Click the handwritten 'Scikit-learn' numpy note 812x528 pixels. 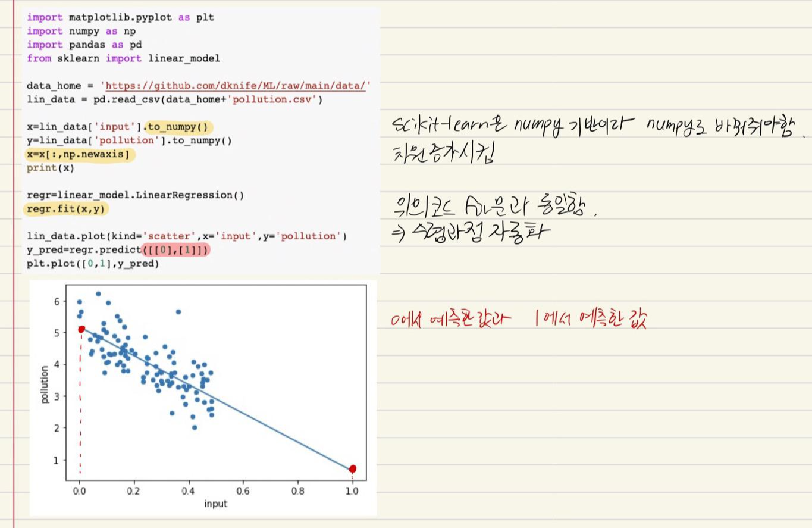pyautogui.click(x=597, y=126)
